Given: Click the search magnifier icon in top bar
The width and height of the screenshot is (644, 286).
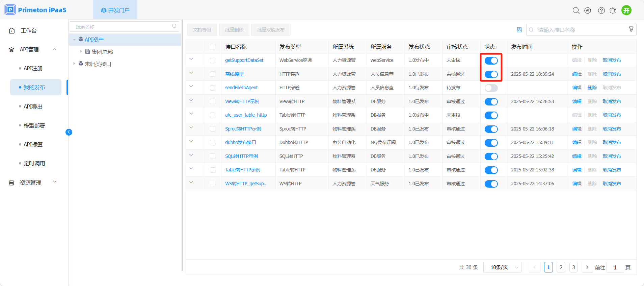Looking at the screenshot, I should coord(576,10).
